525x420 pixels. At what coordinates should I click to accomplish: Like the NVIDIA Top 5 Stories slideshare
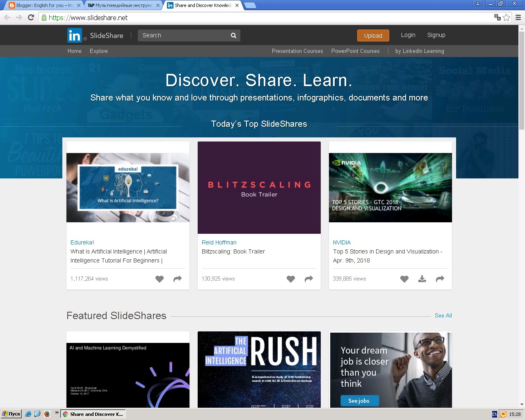[404, 279]
